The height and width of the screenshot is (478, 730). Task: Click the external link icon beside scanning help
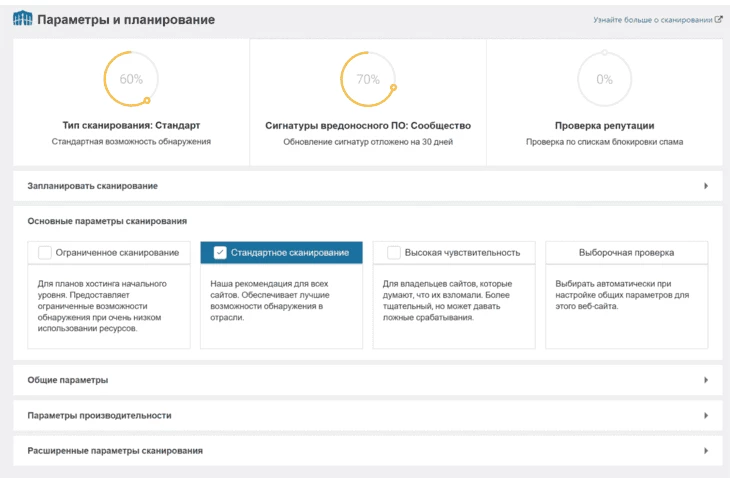point(719,20)
